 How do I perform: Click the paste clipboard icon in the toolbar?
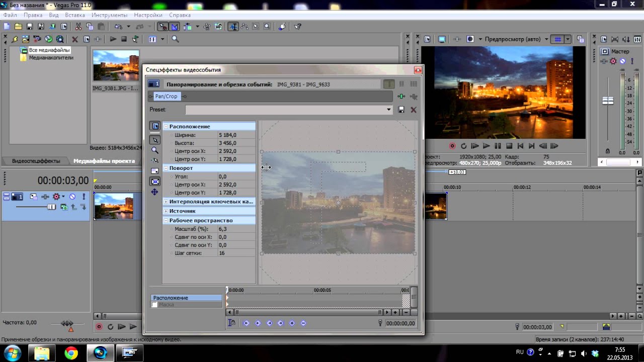pyautogui.click(x=101, y=27)
